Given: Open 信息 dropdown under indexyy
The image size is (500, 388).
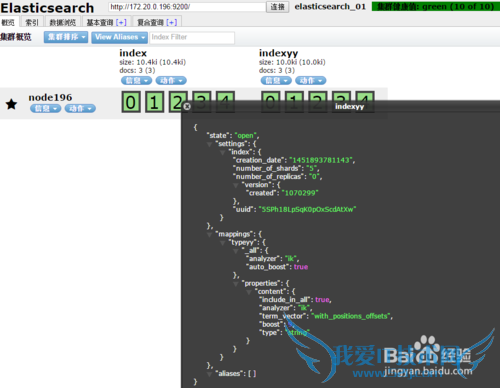Looking at the screenshot, I should point(276,80).
